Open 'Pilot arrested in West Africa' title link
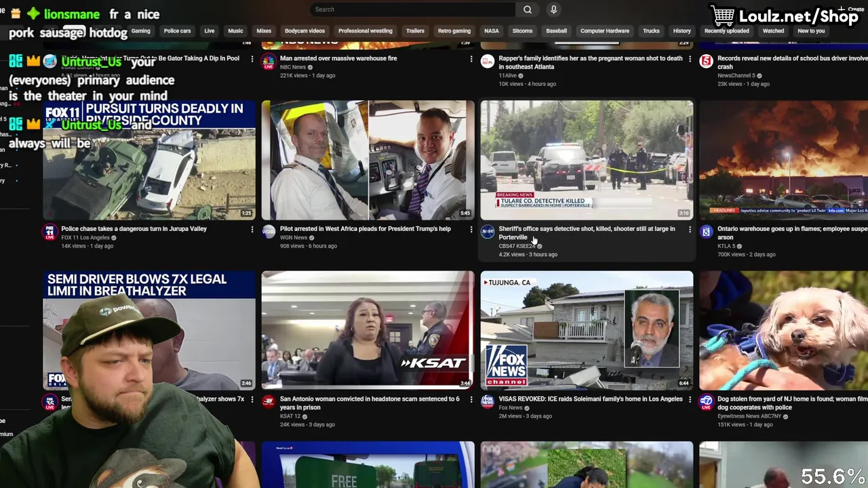 tap(366, 229)
